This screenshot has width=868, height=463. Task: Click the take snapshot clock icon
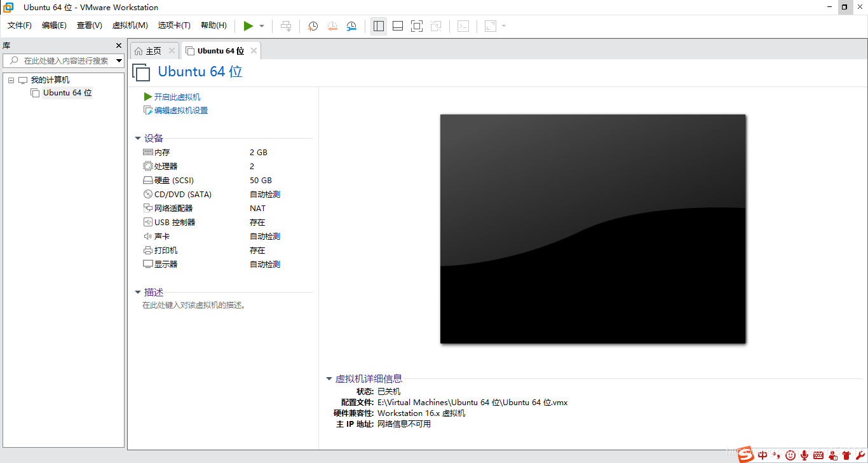pos(313,26)
